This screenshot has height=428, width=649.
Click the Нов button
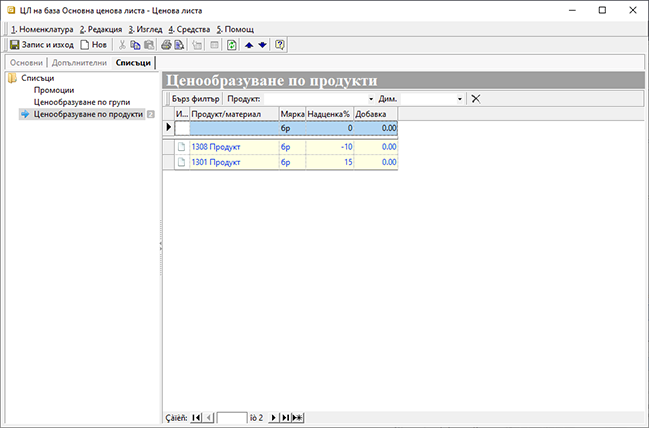[x=93, y=45]
